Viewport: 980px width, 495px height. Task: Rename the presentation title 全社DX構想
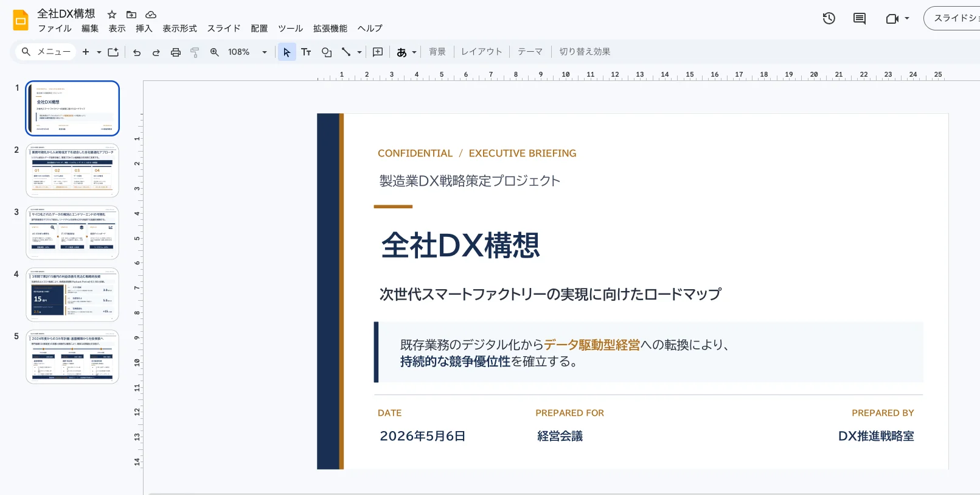pyautogui.click(x=66, y=13)
